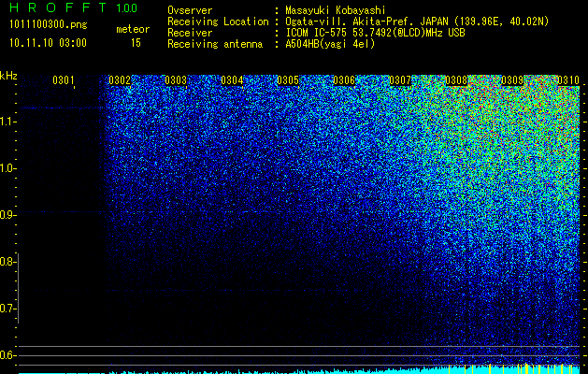The image size is (588, 374).
Task: Click the 0.9 kHz axis label
Action: tap(7, 215)
